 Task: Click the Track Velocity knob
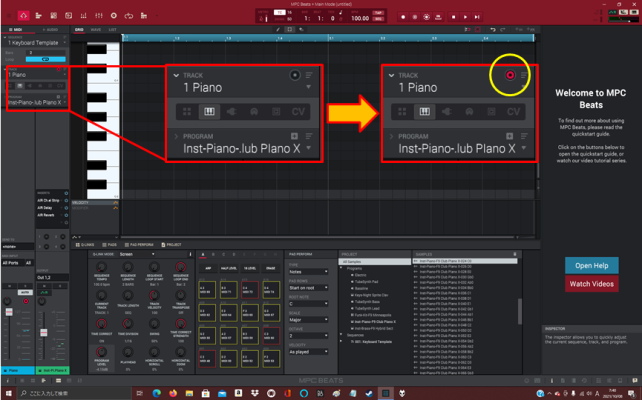click(154, 296)
